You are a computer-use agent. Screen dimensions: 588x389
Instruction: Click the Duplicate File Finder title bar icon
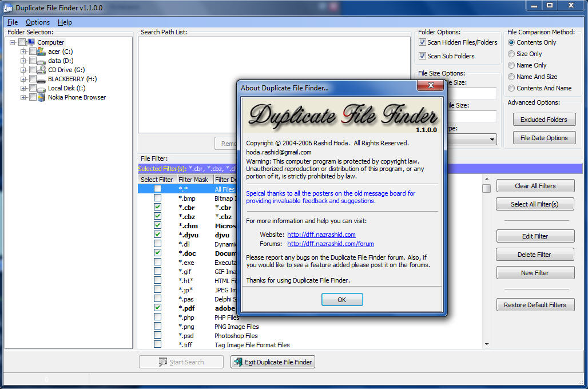tap(8, 8)
